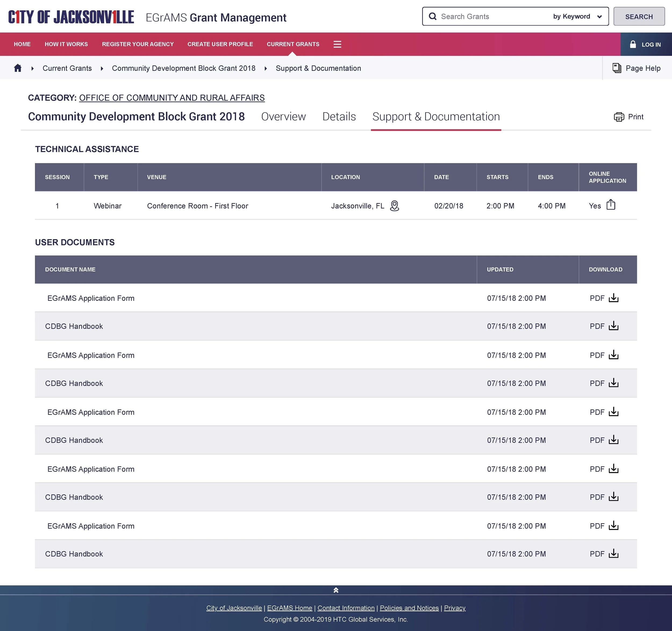The image size is (672, 631).
Task: Click the LOG IN button
Action: [645, 45]
